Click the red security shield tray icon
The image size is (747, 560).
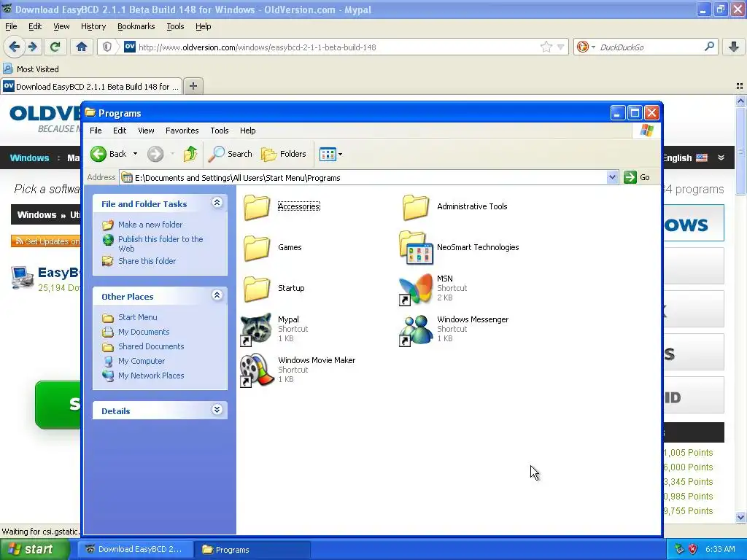(693, 549)
